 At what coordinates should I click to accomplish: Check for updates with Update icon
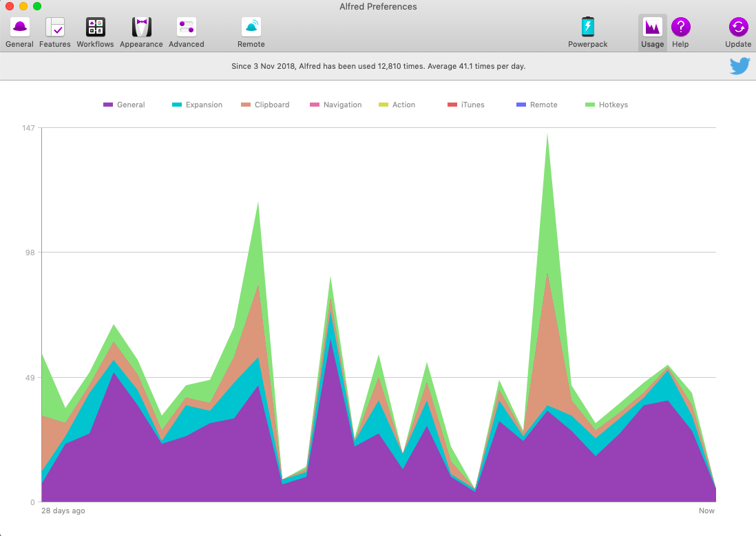738,27
